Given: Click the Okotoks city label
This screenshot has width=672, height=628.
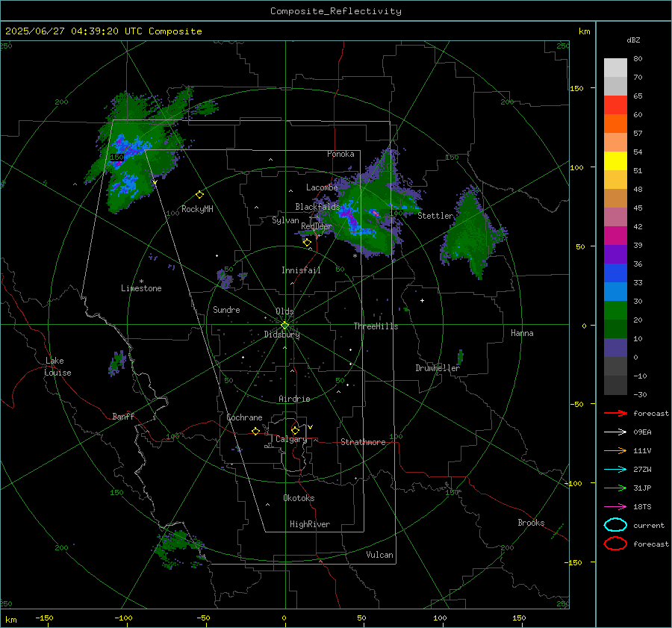Looking at the screenshot, I should coord(299,498).
